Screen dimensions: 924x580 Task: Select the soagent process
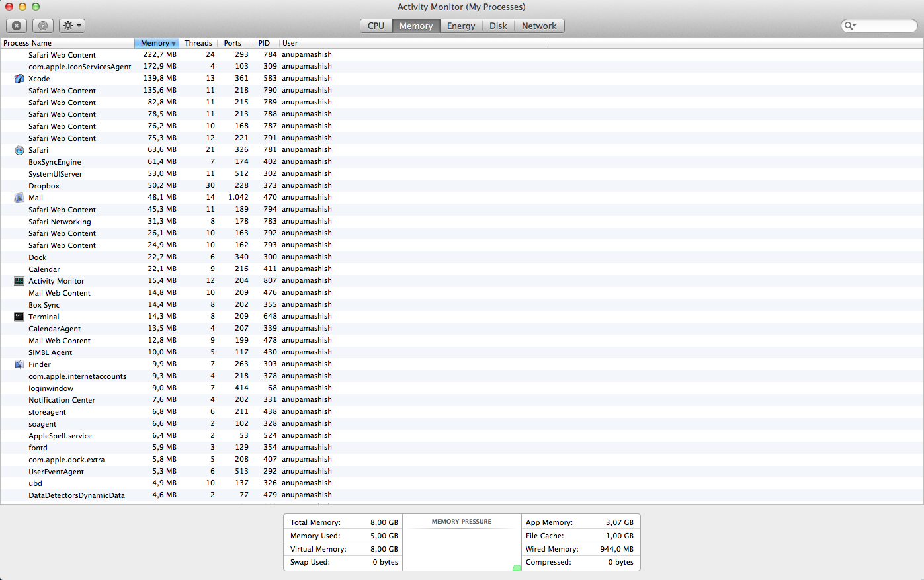[x=462, y=424]
